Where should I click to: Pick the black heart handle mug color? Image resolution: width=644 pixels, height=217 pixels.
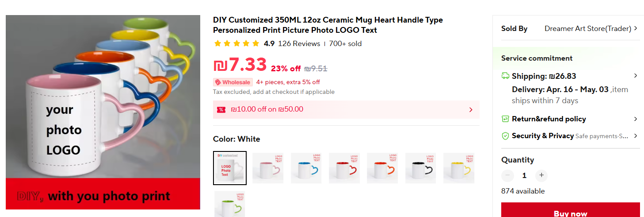tap(421, 168)
